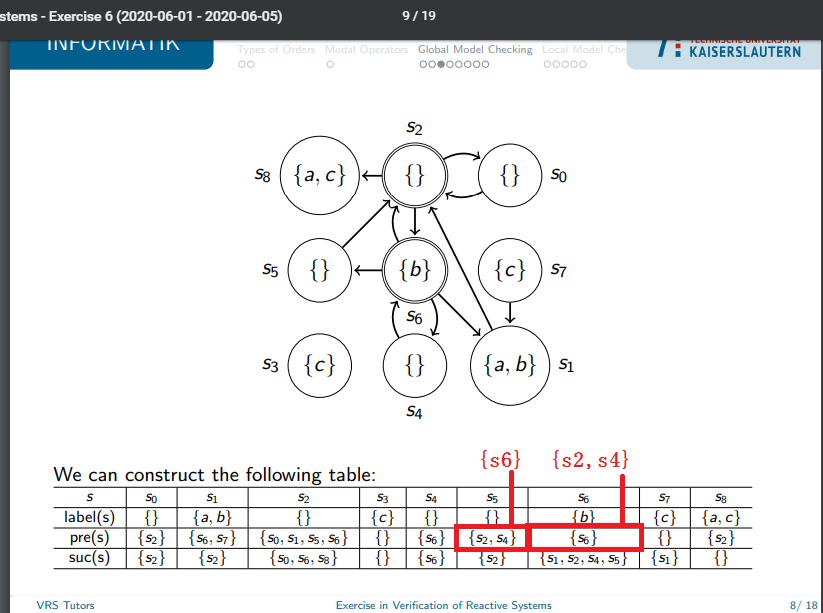Click the first circle under Global Model Checking
Image resolution: width=823 pixels, height=613 pixels.
[423, 64]
